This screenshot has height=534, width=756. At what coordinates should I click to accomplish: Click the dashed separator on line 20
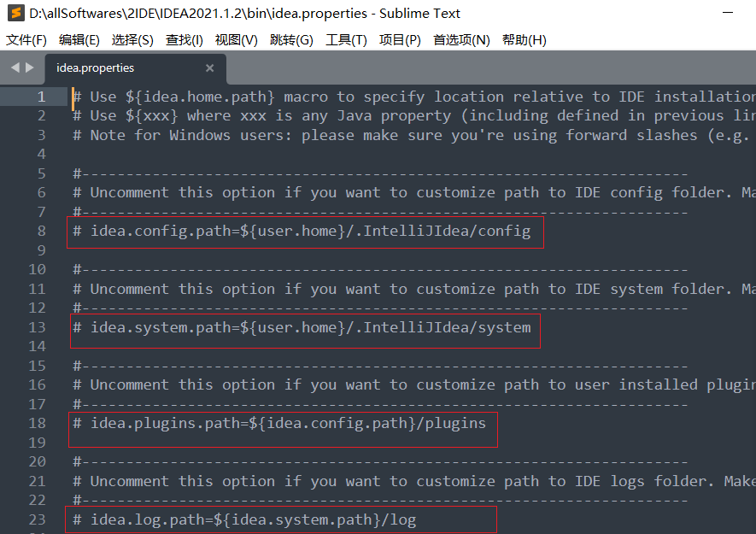(380, 462)
